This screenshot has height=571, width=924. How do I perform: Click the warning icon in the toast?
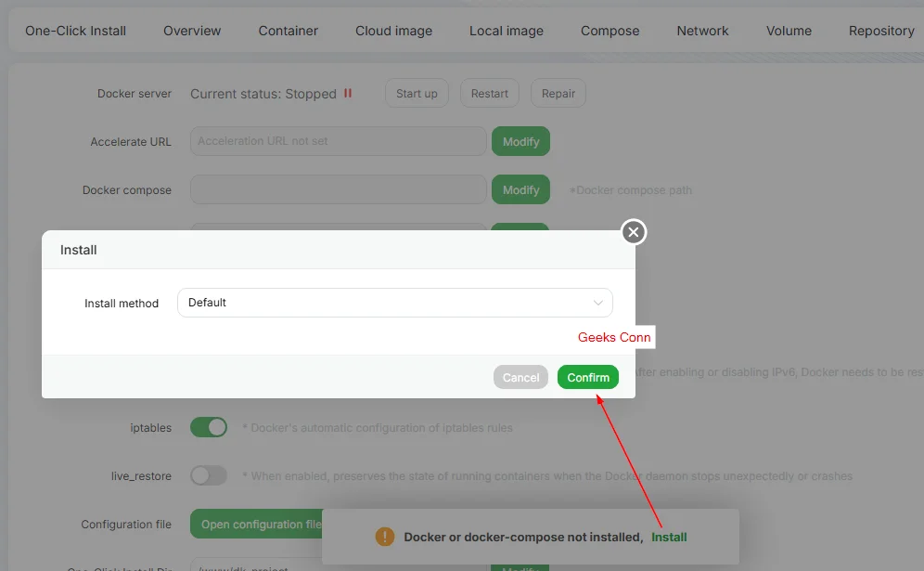tap(384, 537)
